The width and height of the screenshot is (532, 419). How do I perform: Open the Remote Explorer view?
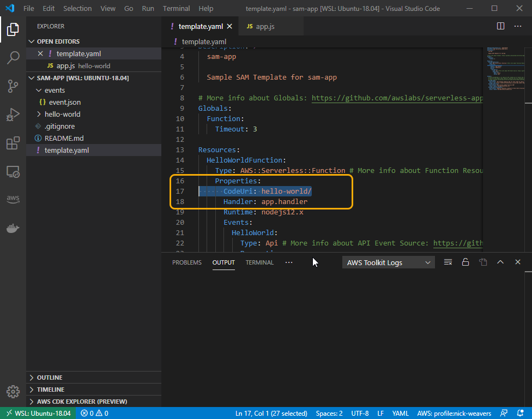(13, 171)
